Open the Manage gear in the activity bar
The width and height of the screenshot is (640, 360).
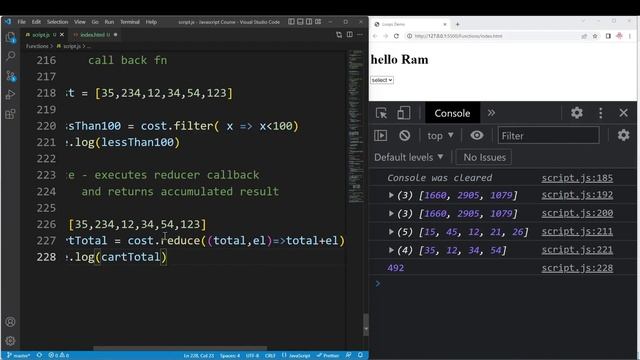pos(11,340)
